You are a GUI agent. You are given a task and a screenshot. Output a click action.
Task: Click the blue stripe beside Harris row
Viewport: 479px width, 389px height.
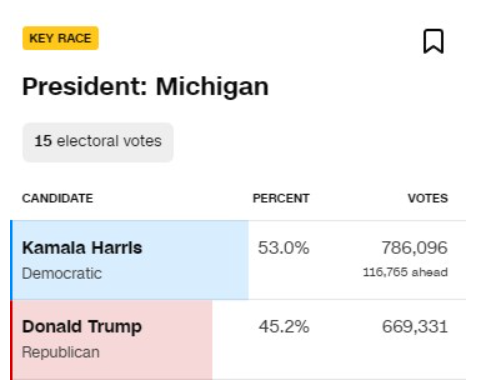11,260
